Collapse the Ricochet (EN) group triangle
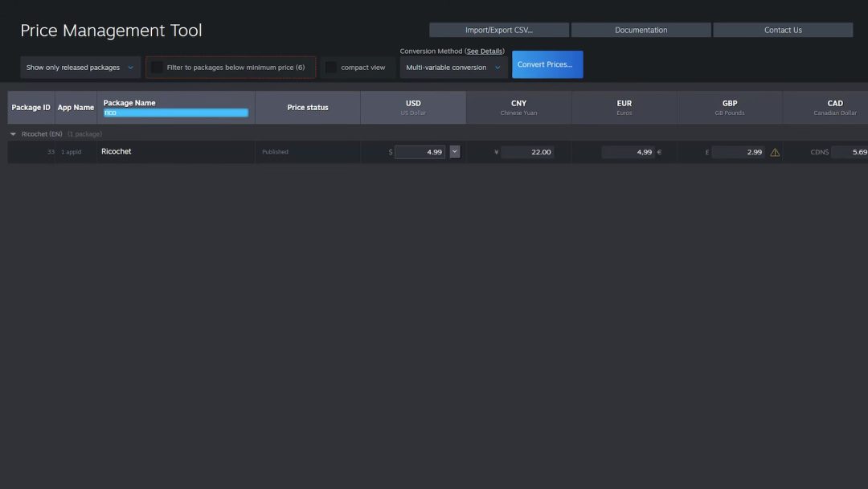The image size is (868, 489). [x=13, y=134]
